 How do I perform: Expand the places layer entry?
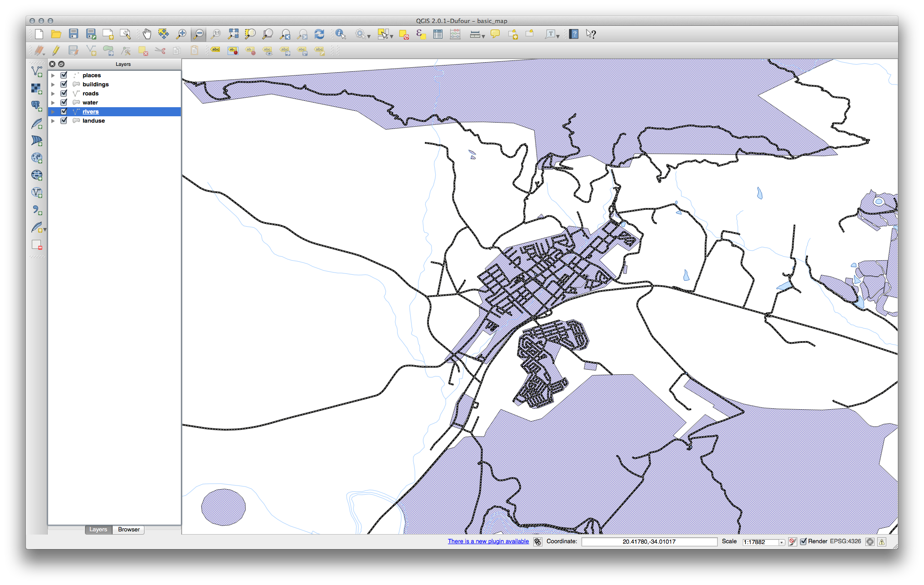point(53,75)
